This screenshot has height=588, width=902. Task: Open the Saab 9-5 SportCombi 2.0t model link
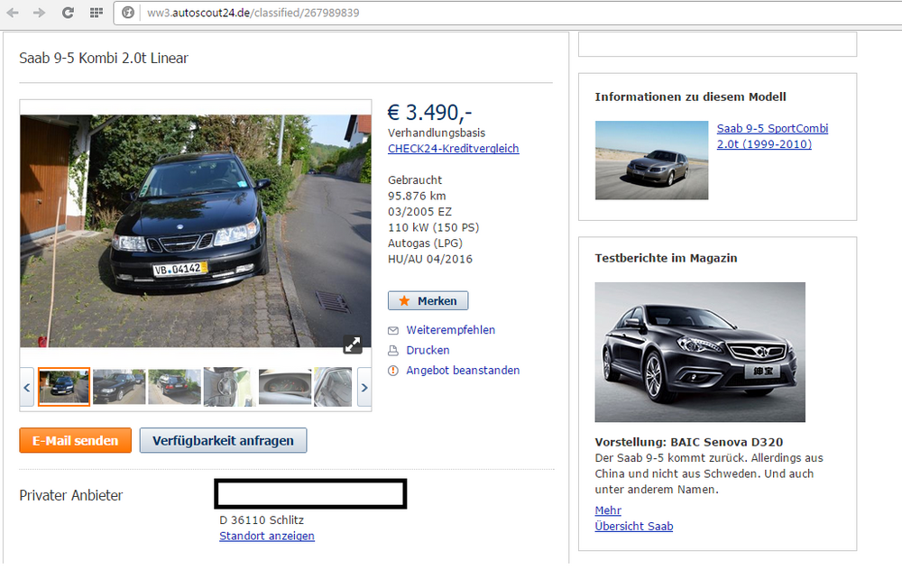click(773, 136)
